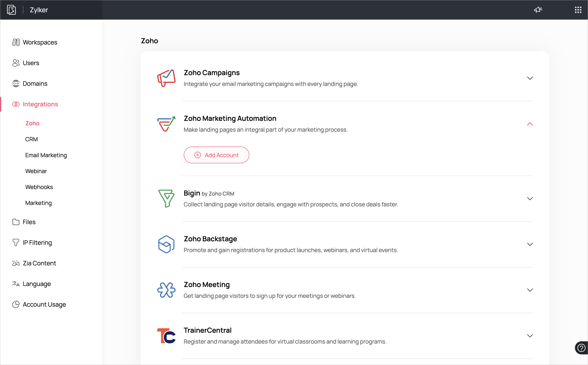Click the Zoho Campaigns logo icon
The image size is (588, 365).
click(166, 78)
